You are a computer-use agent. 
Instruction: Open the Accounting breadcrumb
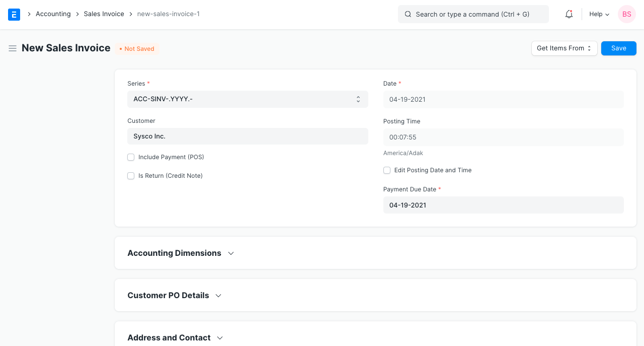pos(53,14)
